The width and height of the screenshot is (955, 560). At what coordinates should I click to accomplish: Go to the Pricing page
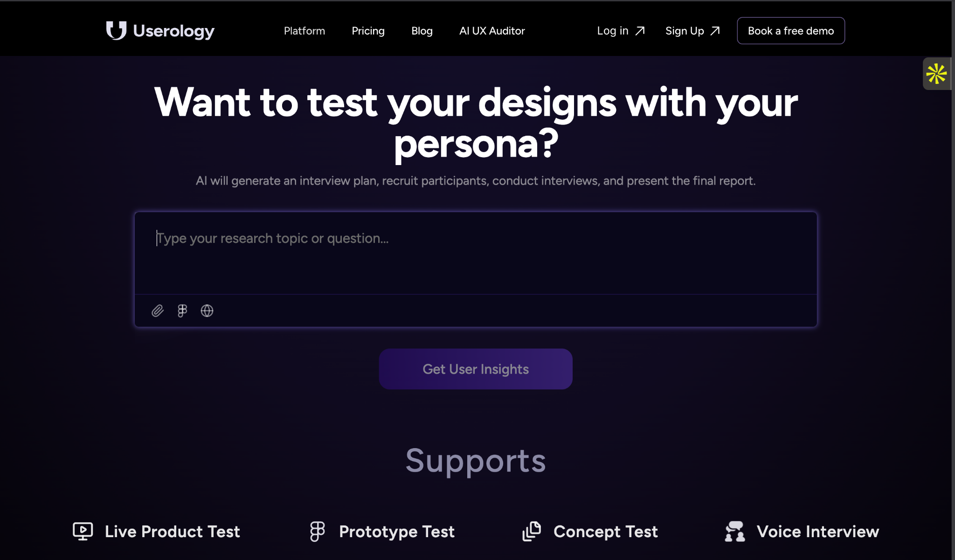[x=368, y=31]
